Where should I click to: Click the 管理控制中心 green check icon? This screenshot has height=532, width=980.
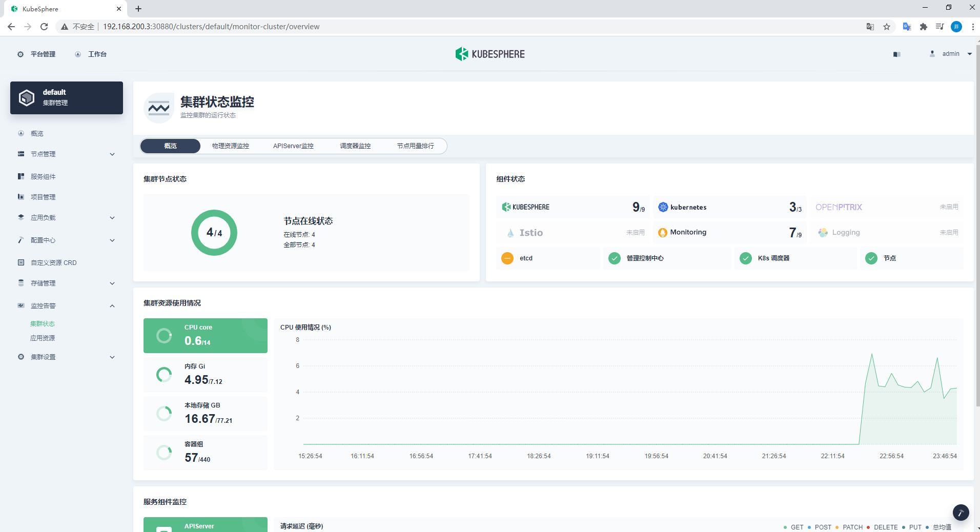pos(615,258)
